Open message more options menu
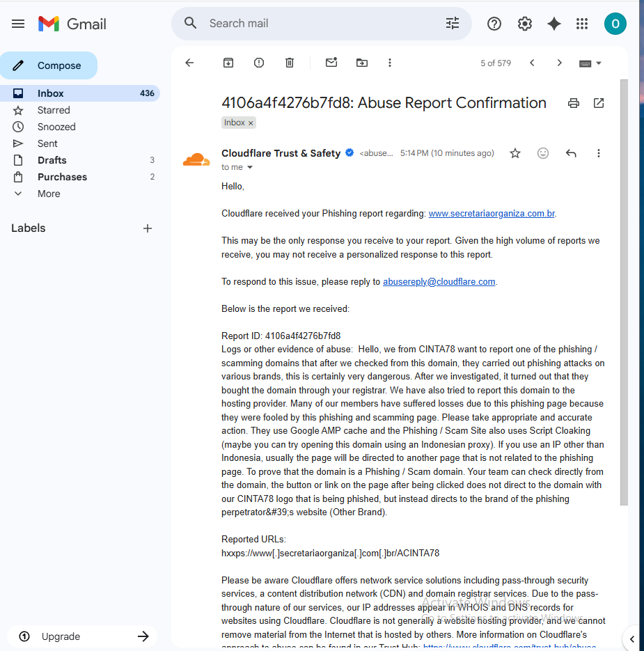 coord(598,153)
